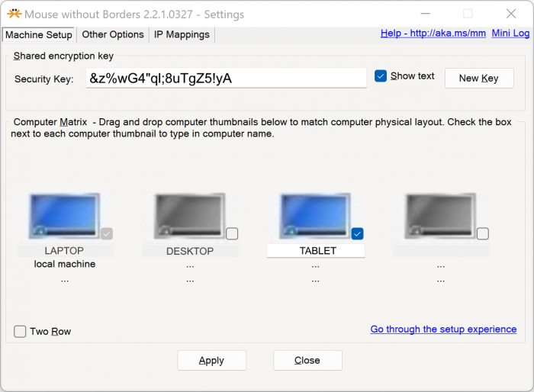Viewport: 534px width, 392px height.
Task: Select the LAPTOP computer thumbnail
Action: [64, 216]
